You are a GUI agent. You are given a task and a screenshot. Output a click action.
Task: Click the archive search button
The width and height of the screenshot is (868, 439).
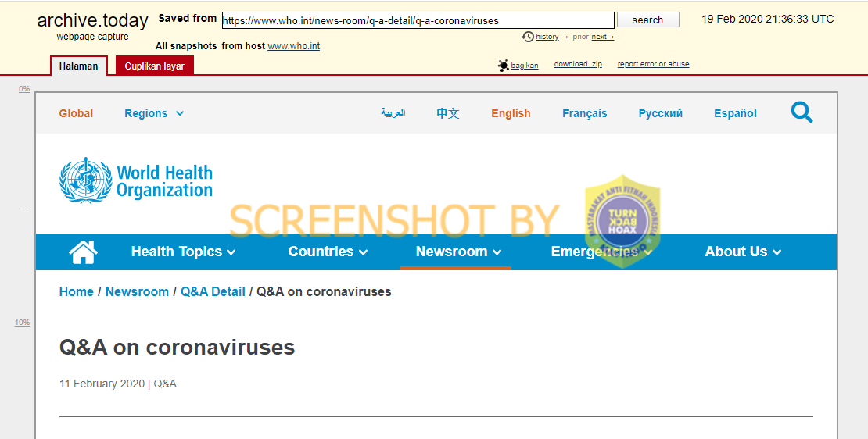coord(647,20)
